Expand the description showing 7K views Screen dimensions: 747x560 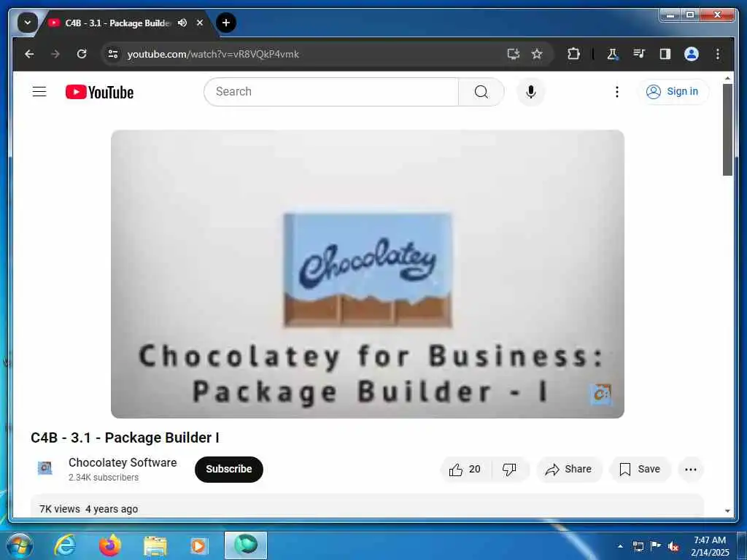[367, 506]
